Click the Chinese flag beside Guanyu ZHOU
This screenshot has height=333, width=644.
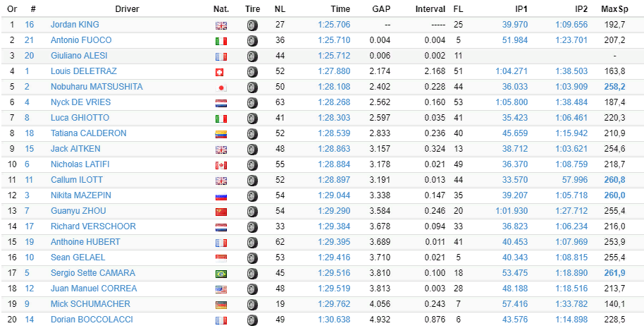tap(221, 212)
